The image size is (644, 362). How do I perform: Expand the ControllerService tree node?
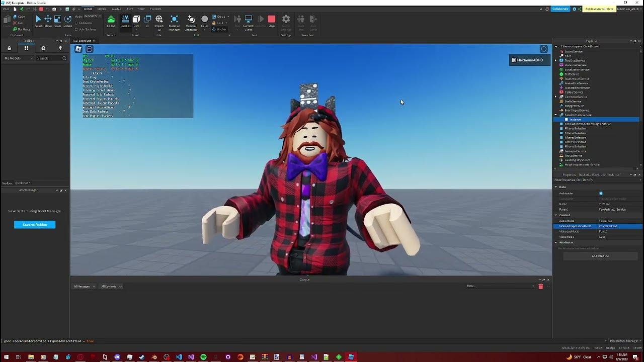556,97
